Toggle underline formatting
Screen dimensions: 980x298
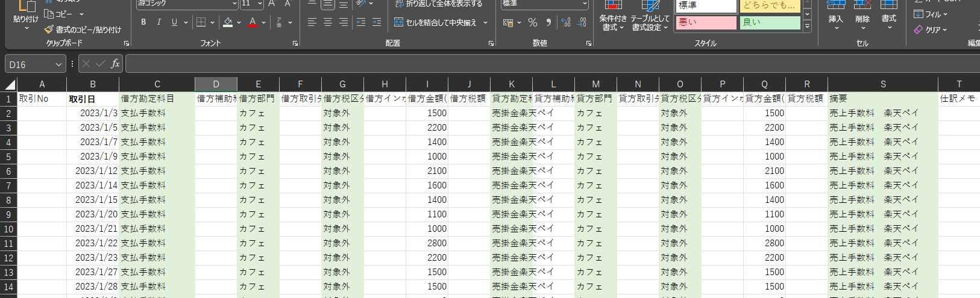pos(174,23)
